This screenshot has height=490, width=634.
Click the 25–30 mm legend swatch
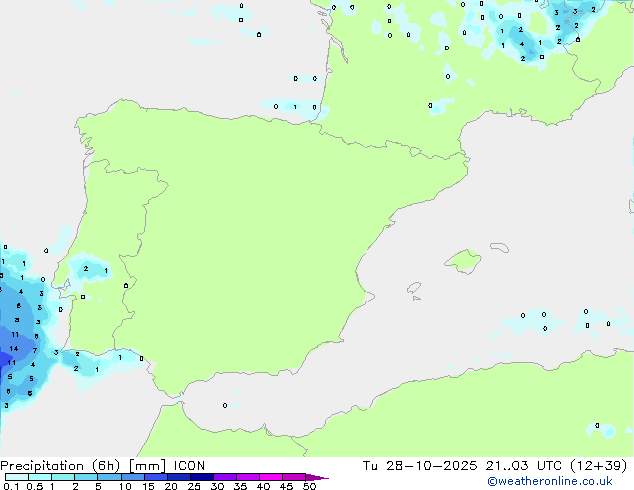[202, 477]
